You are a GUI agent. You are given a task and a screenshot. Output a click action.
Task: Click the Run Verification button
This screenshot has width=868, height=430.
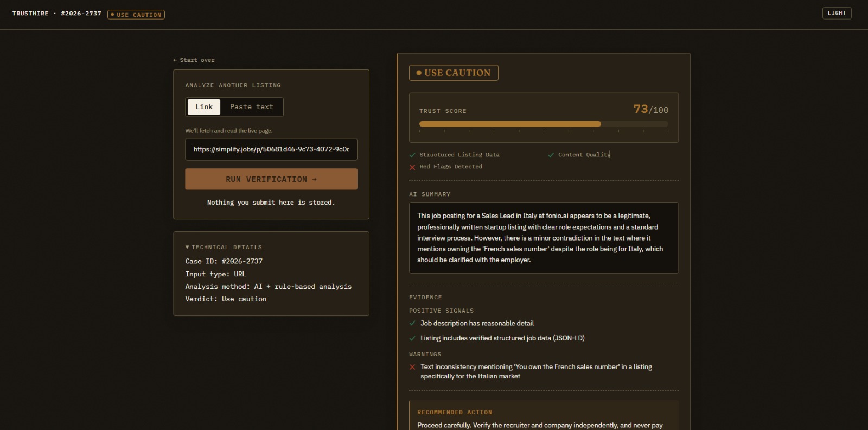[271, 179]
